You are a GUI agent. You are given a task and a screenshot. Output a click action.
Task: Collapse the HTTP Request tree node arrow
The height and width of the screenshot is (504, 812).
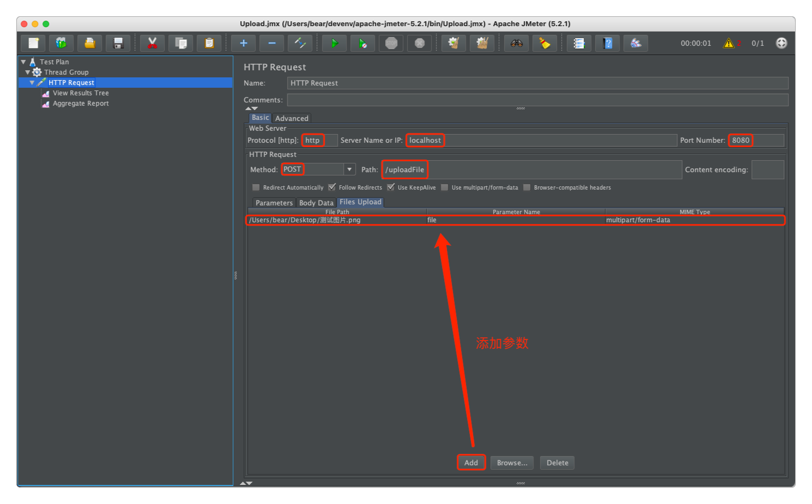point(32,83)
